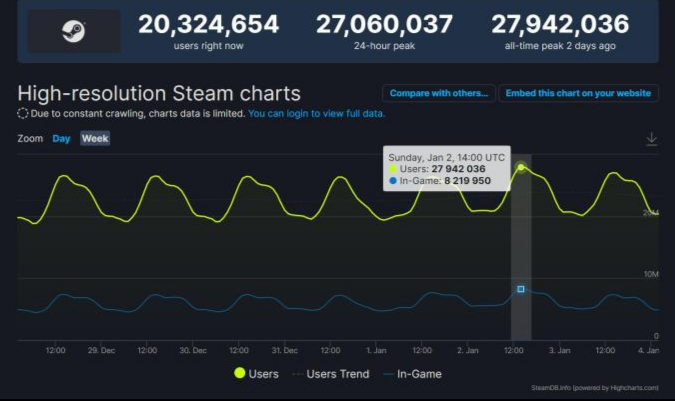
Task: Click the tooltip In-Game value 8 219 950
Action: 468,181
